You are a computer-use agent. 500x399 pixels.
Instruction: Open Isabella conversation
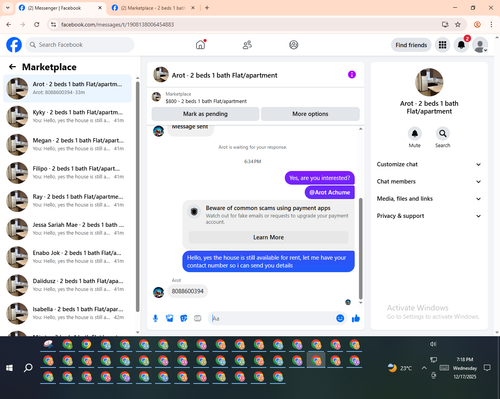(67, 313)
